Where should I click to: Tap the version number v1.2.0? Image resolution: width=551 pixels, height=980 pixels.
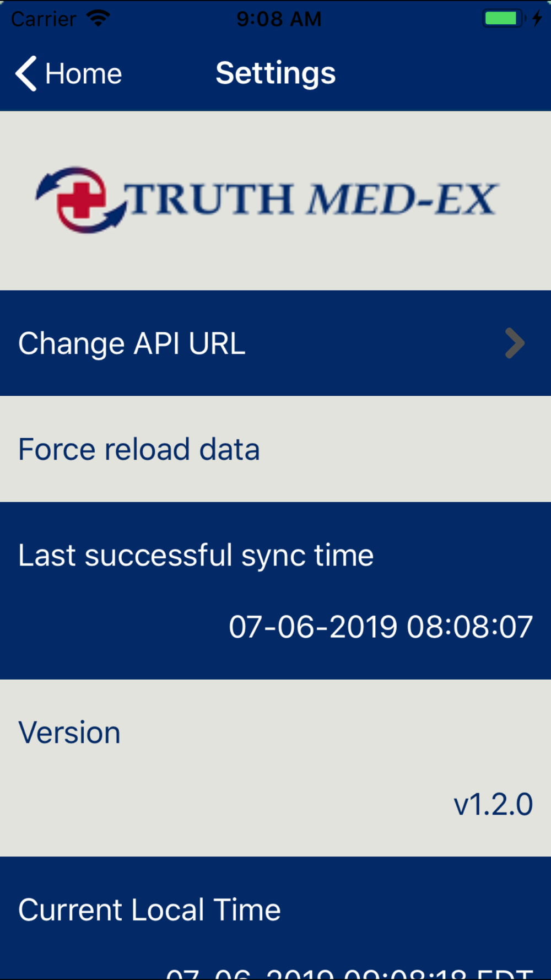(x=493, y=804)
